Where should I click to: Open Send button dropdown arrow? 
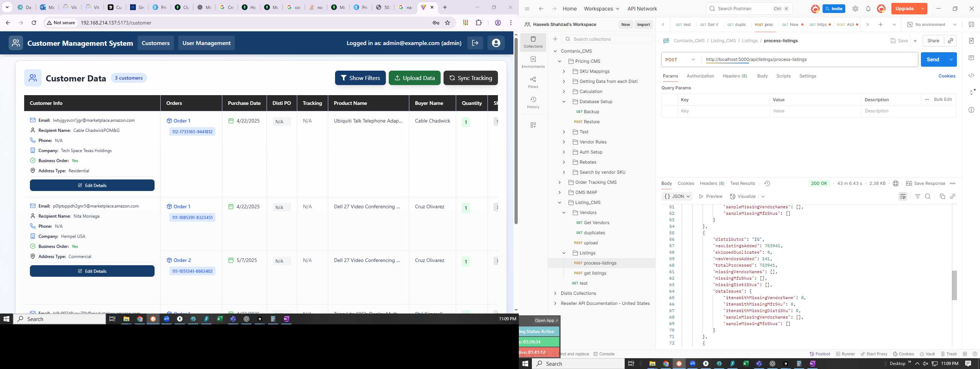(x=951, y=60)
